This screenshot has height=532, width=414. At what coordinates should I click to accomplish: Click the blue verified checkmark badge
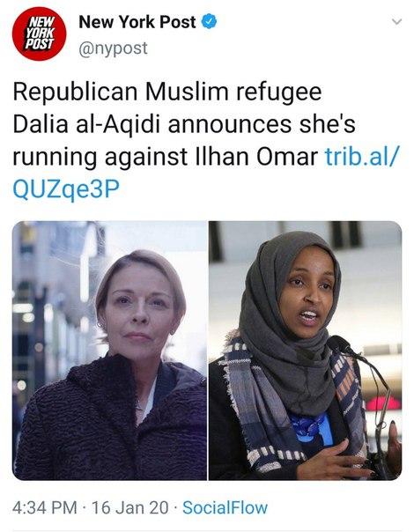coord(210,22)
